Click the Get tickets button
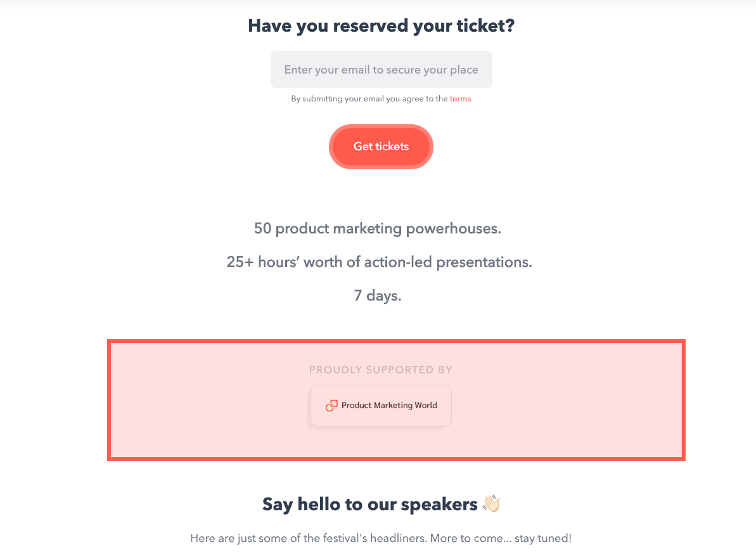756x554 pixels. pyautogui.click(x=381, y=146)
